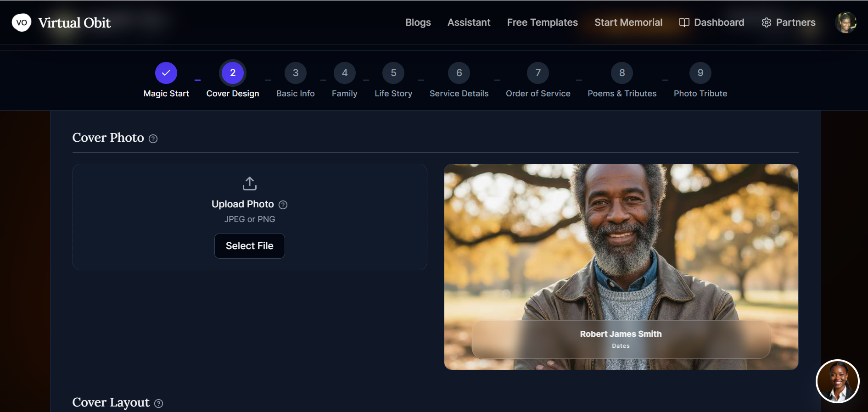The width and height of the screenshot is (868, 412).
Task: Click the Service Details step label
Action: (459, 94)
